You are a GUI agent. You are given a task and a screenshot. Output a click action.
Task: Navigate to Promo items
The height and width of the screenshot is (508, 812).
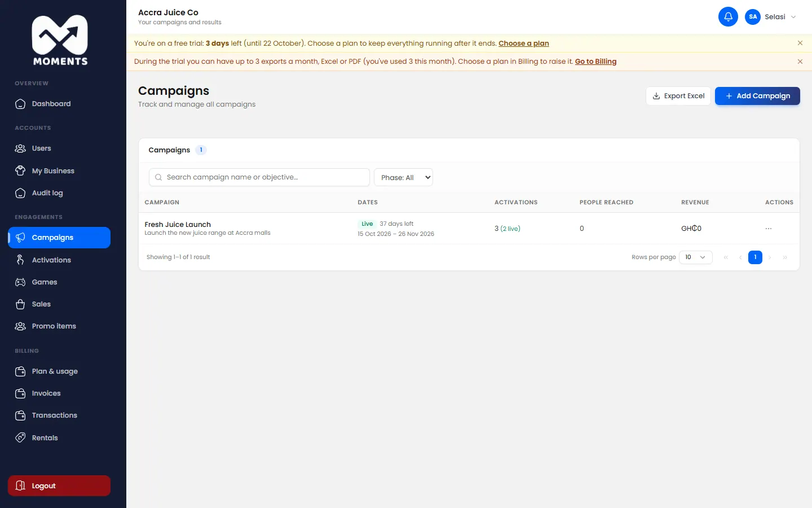click(59, 326)
